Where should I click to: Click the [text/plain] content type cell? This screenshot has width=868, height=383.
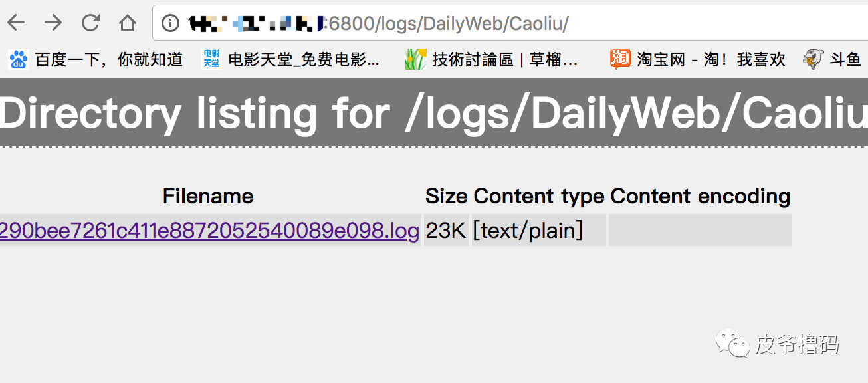pos(528,231)
